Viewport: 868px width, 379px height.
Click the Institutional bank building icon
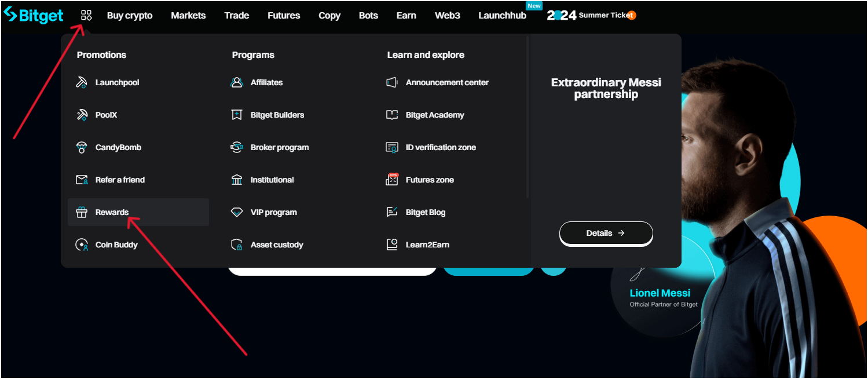pos(236,180)
